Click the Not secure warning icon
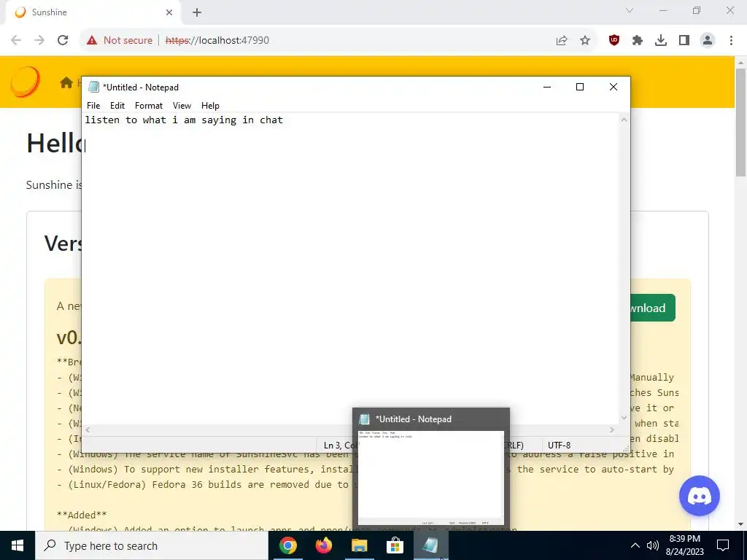Screen dimensions: 747x560 pos(92,41)
